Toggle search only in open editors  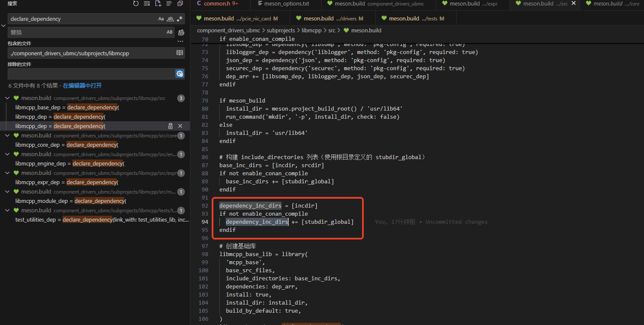[x=180, y=53]
